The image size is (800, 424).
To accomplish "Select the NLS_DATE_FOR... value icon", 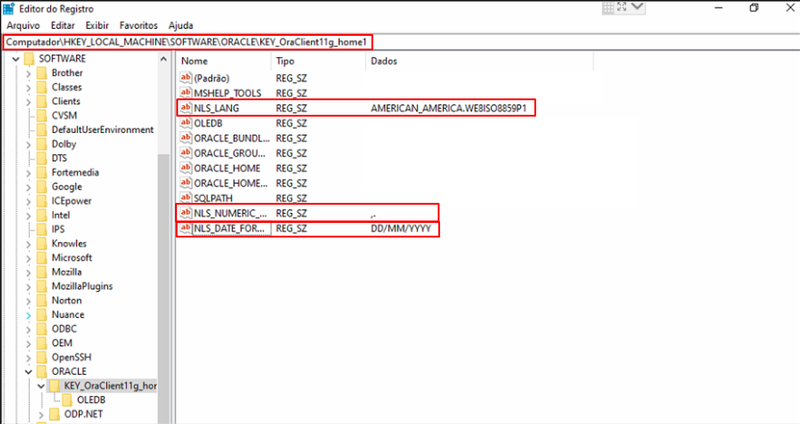I will click(x=186, y=228).
